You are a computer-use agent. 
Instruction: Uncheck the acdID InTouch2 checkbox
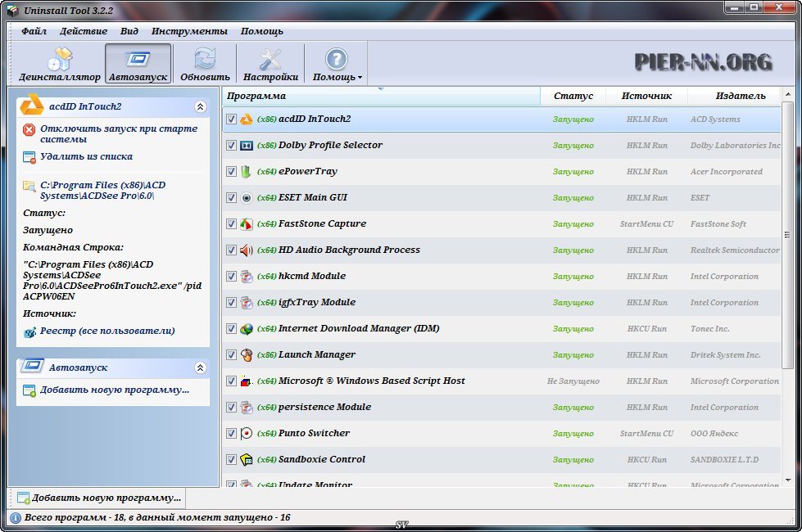(231, 119)
